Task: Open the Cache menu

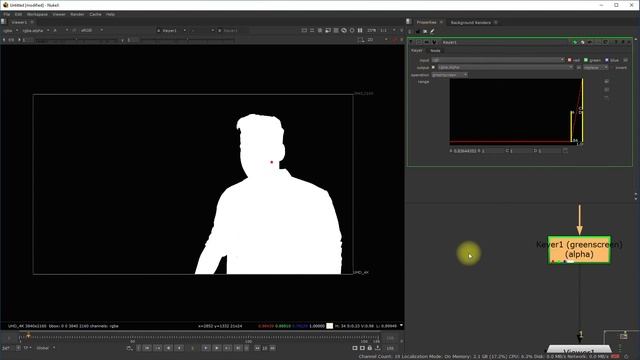Action: click(x=95, y=14)
